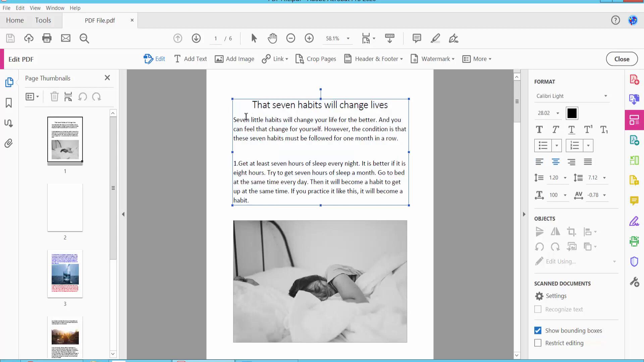Uncheck Show bounding boxes

pos(538,330)
